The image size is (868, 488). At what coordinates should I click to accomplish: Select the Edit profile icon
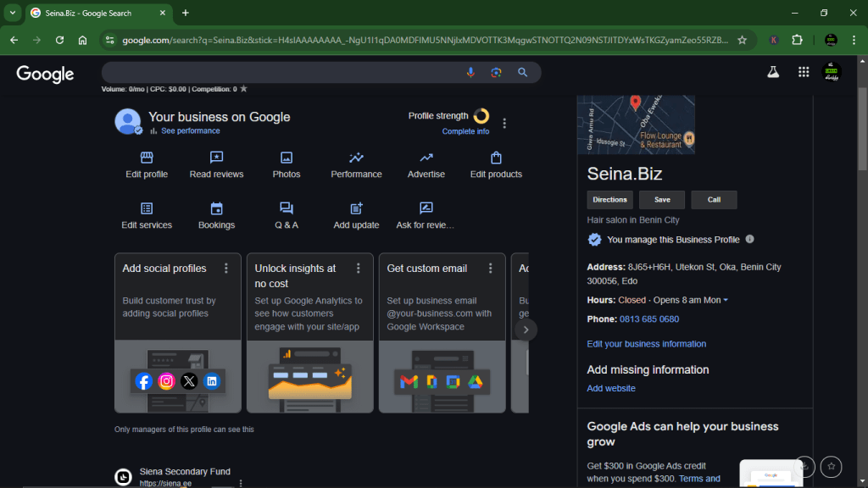coord(146,158)
